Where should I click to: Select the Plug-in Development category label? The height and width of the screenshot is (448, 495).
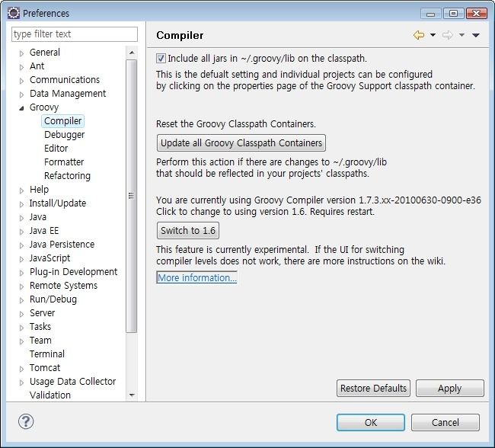[73, 272]
